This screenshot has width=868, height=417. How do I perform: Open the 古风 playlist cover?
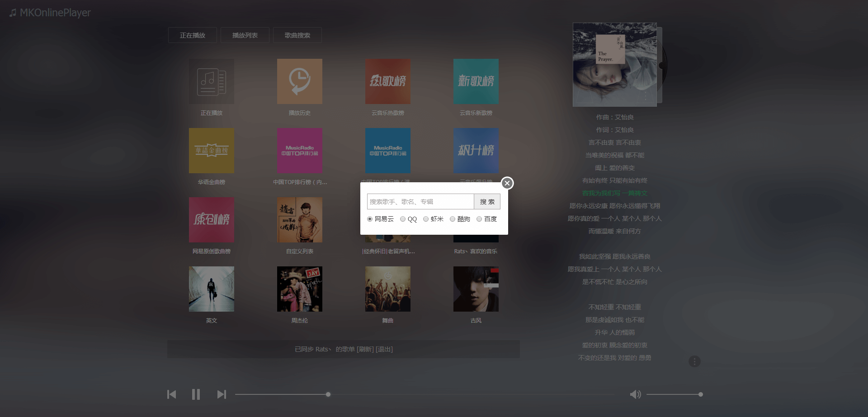[x=476, y=289]
